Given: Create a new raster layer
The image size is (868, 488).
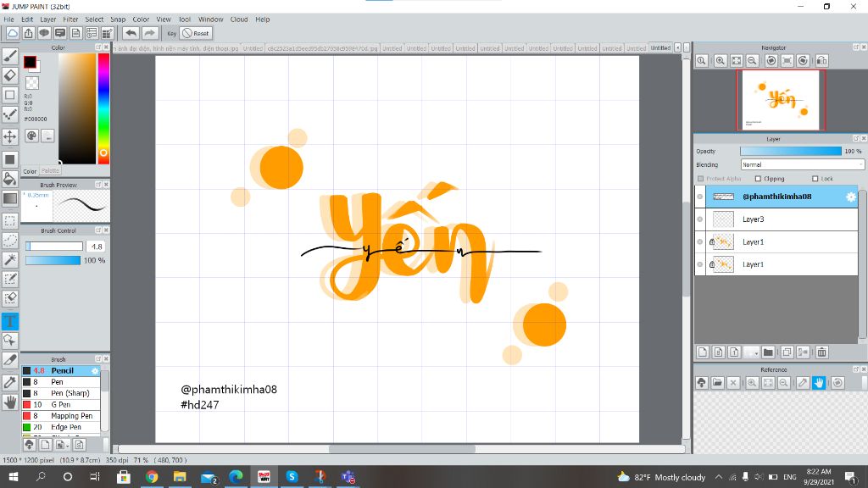Looking at the screenshot, I should [x=703, y=352].
